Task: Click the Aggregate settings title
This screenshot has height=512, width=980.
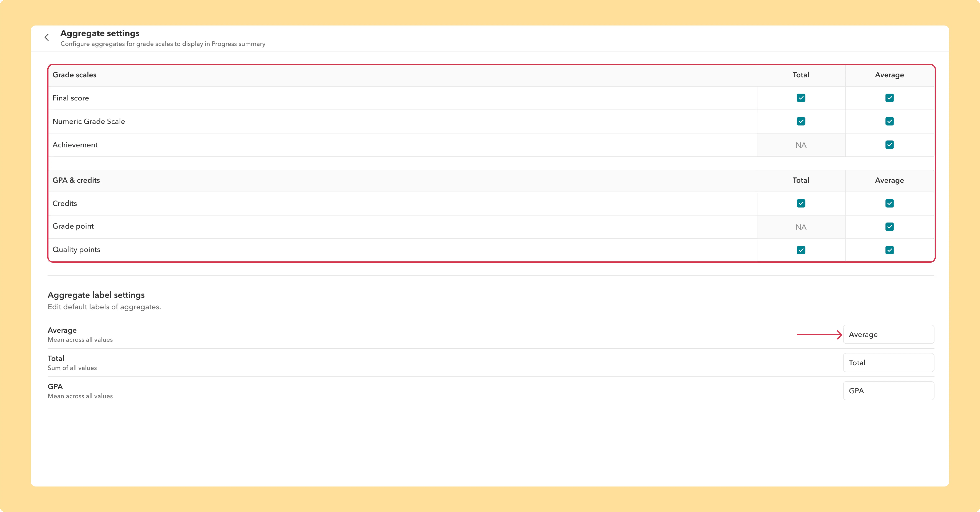Action: point(100,33)
